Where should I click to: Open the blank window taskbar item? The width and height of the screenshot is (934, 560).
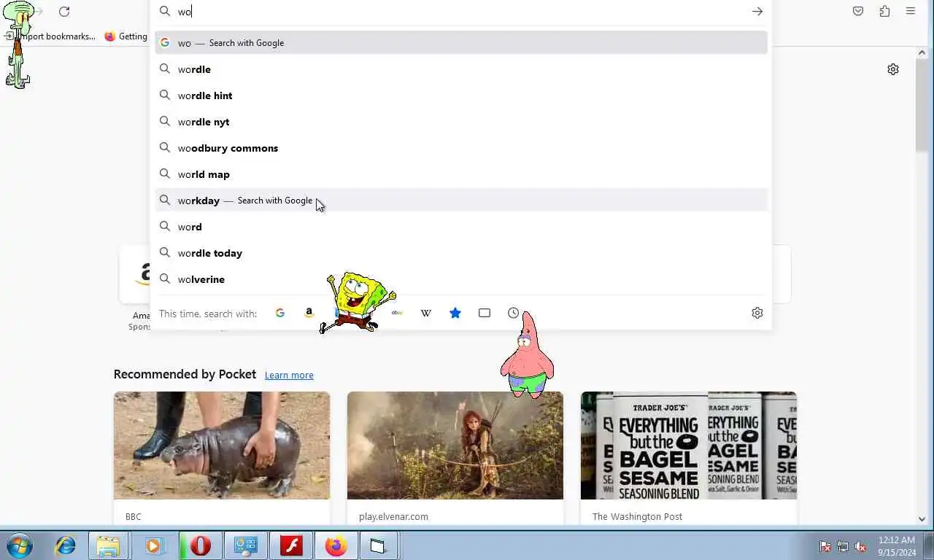coord(378,545)
